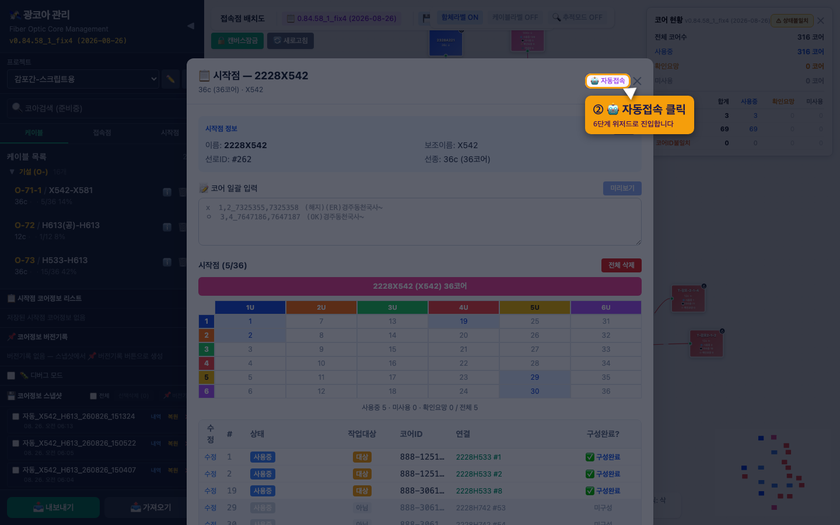The width and height of the screenshot is (840, 525).
Task: Switch to the 케이블 tab
Action: click(34, 132)
